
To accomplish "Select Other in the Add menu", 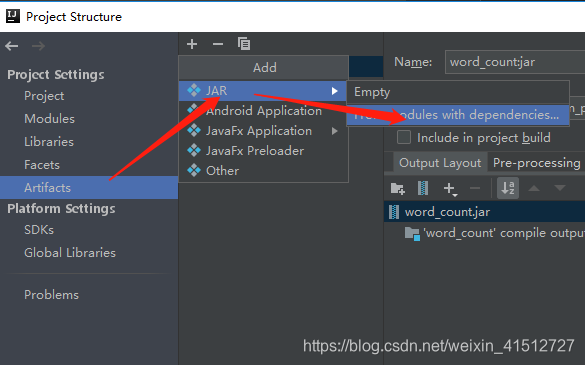I will pos(263,171).
